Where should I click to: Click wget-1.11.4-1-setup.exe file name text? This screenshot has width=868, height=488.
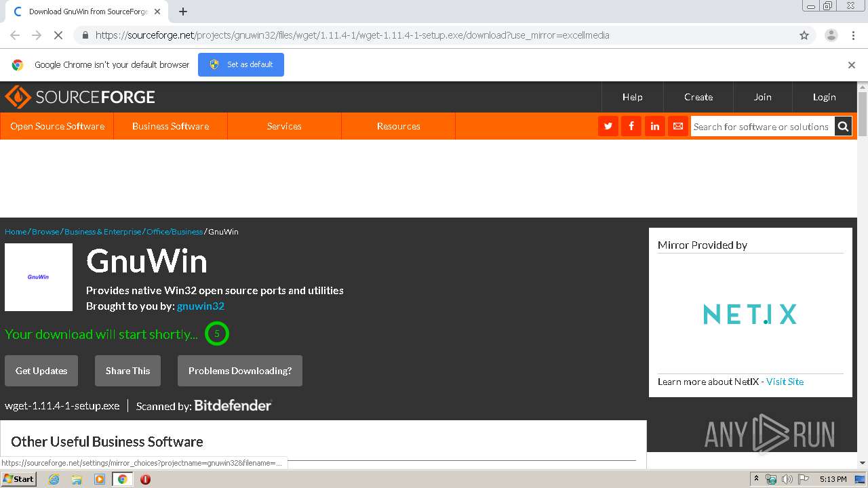[62, 405]
